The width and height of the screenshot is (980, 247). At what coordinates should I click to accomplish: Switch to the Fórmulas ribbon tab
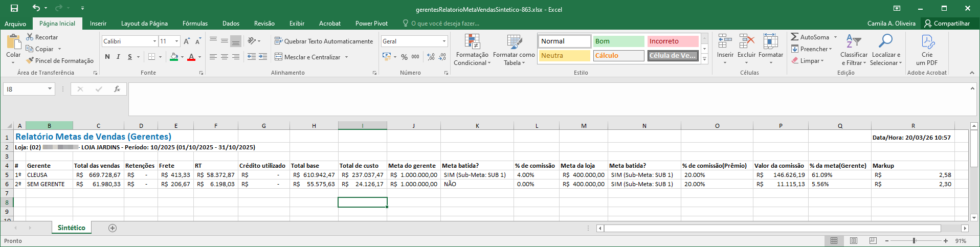pyautogui.click(x=195, y=24)
